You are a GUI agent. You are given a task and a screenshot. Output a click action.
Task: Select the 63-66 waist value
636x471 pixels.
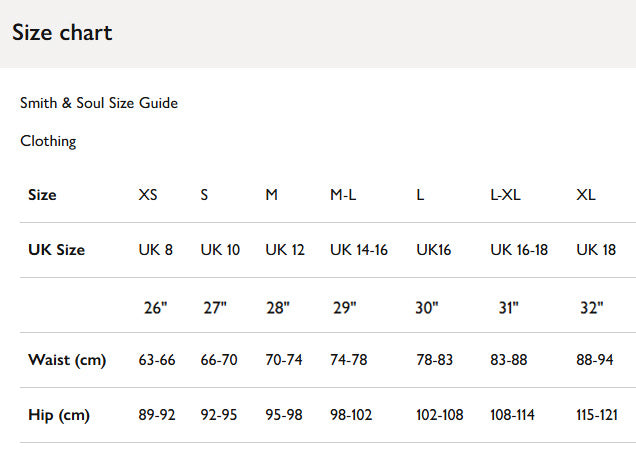pos(157,360)
